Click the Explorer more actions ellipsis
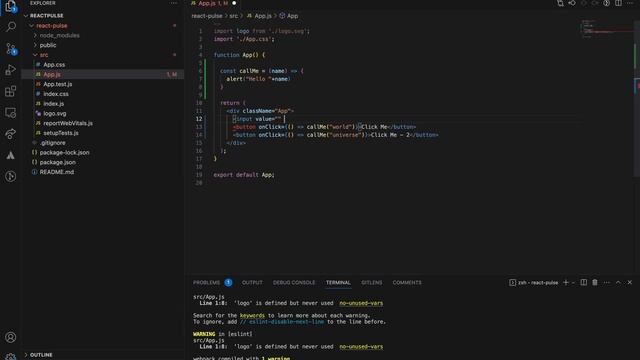The image size is (640, 360). (174, 3)
